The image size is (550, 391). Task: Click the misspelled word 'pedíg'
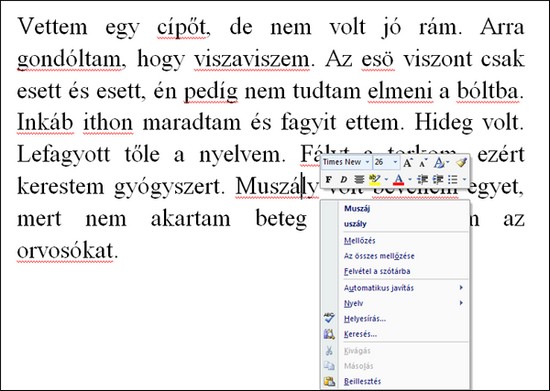coord(211,92)
